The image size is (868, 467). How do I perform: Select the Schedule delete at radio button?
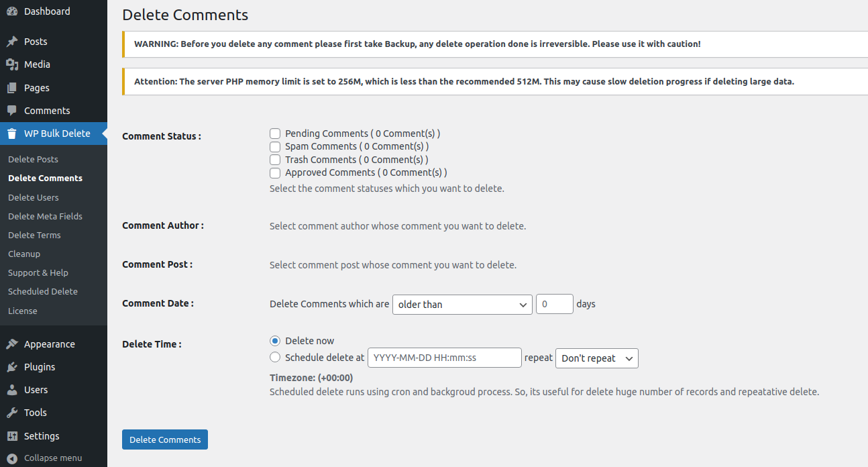275,358
